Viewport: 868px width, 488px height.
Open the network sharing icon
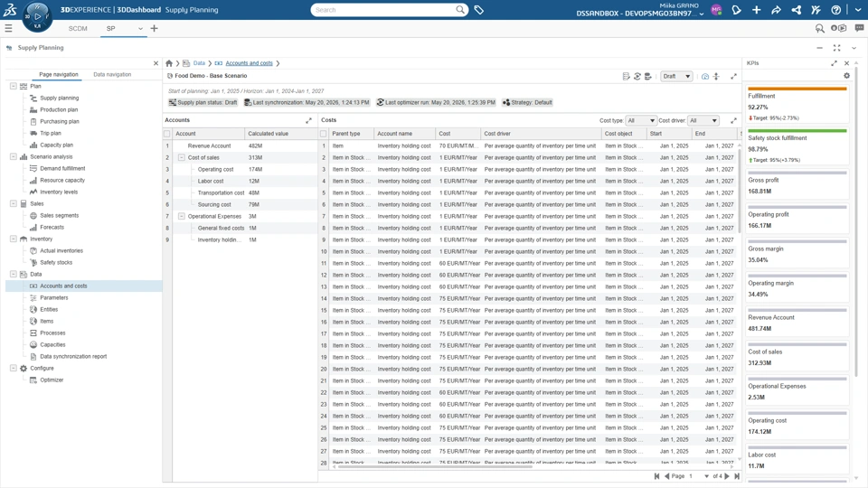(x=796, y=10)
